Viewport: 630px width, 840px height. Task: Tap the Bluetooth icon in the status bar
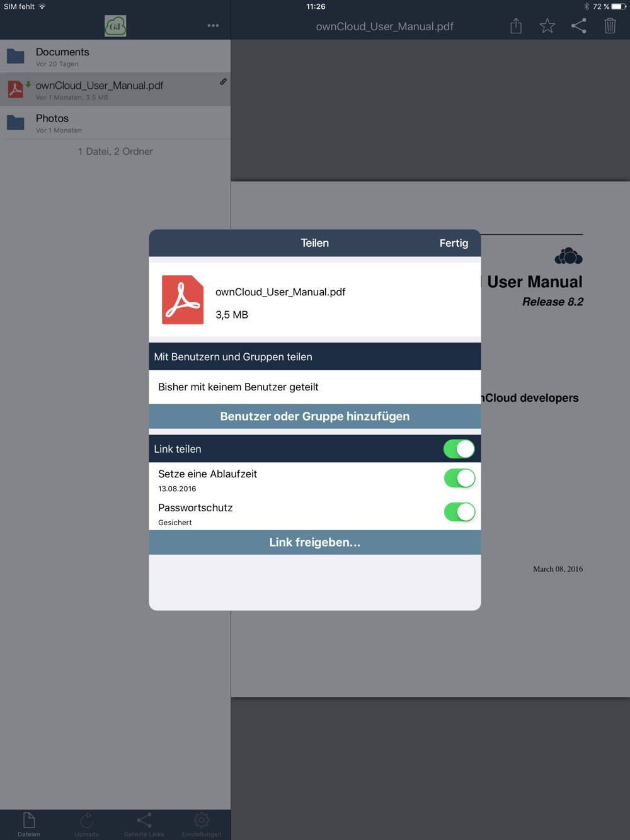click(587, 6)
